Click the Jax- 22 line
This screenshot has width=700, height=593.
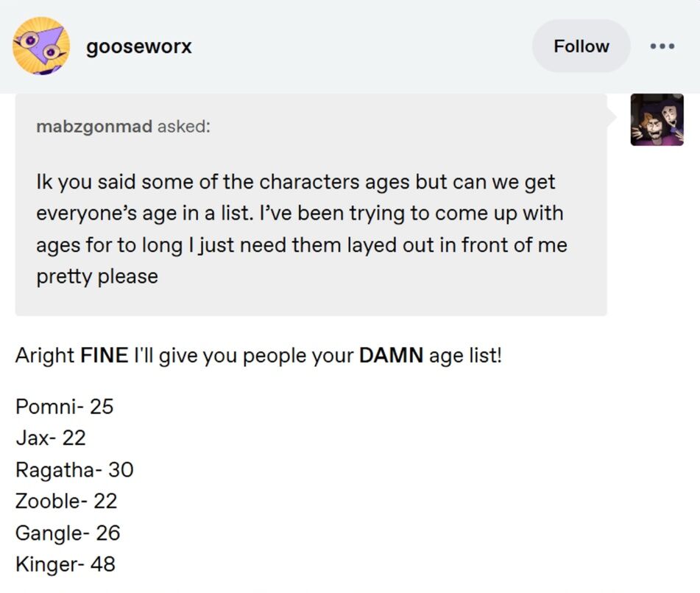click(x=51, y=438)
